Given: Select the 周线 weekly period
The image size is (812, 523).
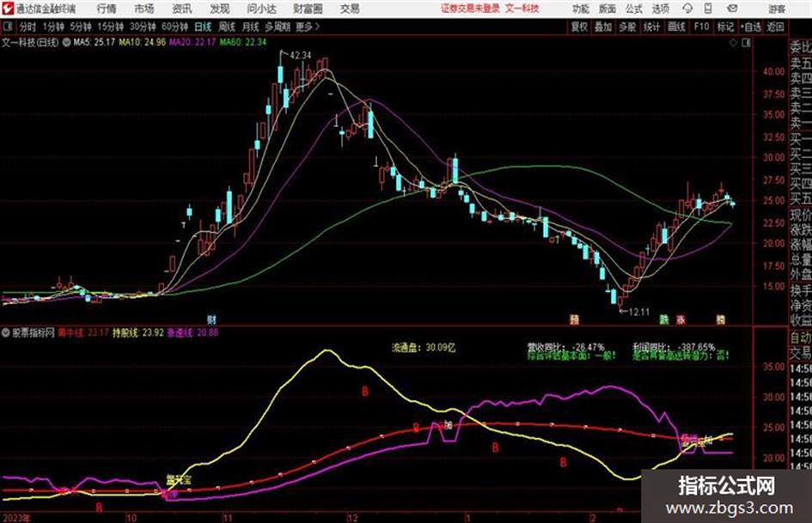Looking at the screenshot, I should [227, 27].
